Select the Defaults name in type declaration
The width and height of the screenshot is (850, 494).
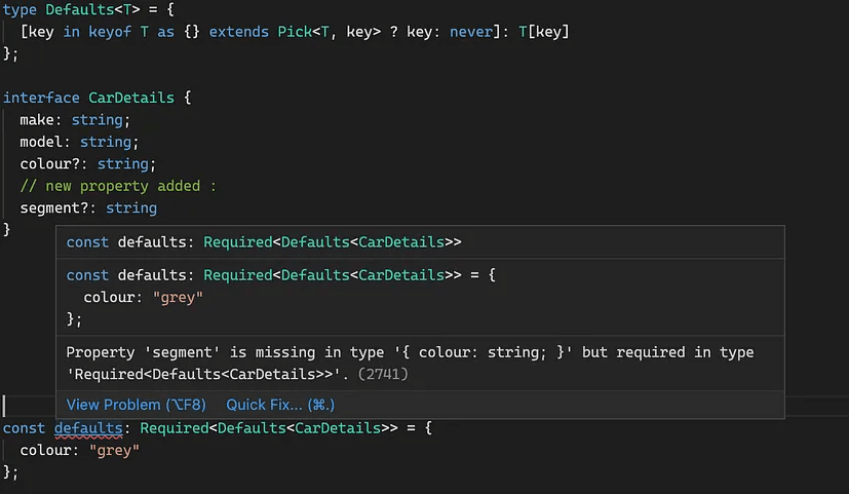[79, 9]
